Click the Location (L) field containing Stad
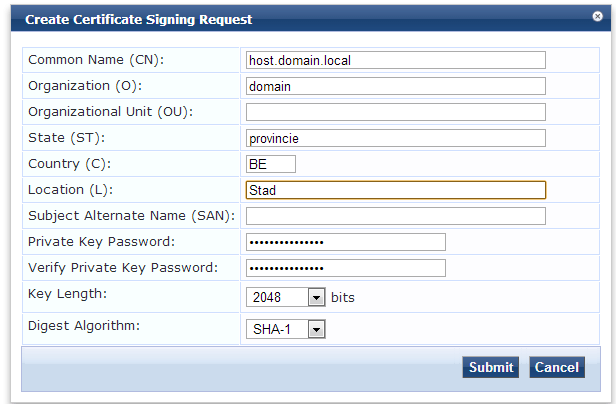Image resolution: width=616 pixels, height=404 pixels. click(x=395, y=190)
